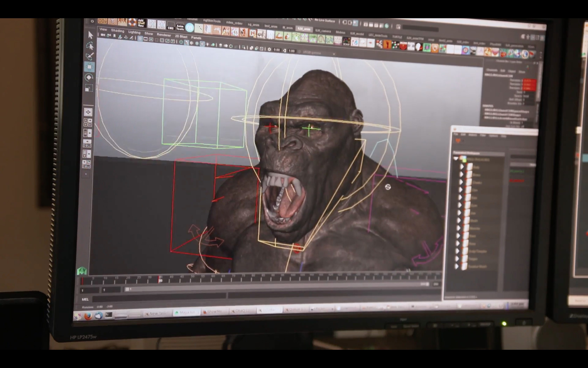Viewport: 588px width, 368px height.
Task: Open the CM2 shelf tool
Action: pyautogui.click(x=171, y=26)
